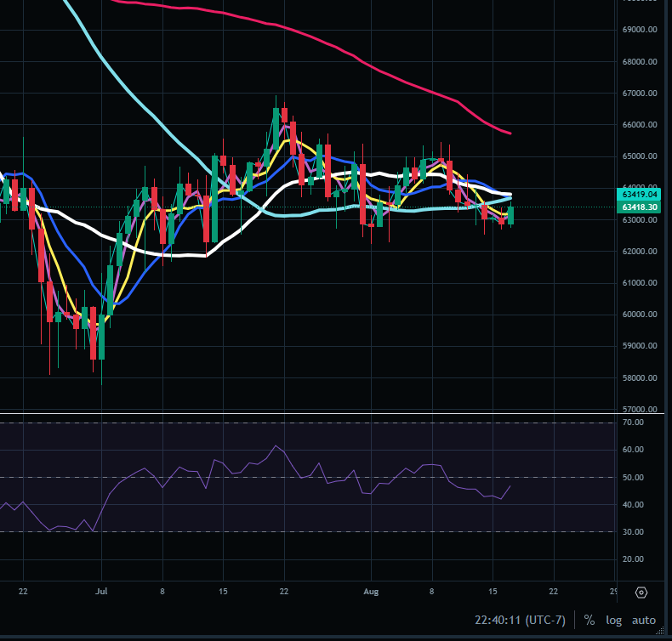
Task: Toggle auto scale mode
Action: (x=644, y=620)
